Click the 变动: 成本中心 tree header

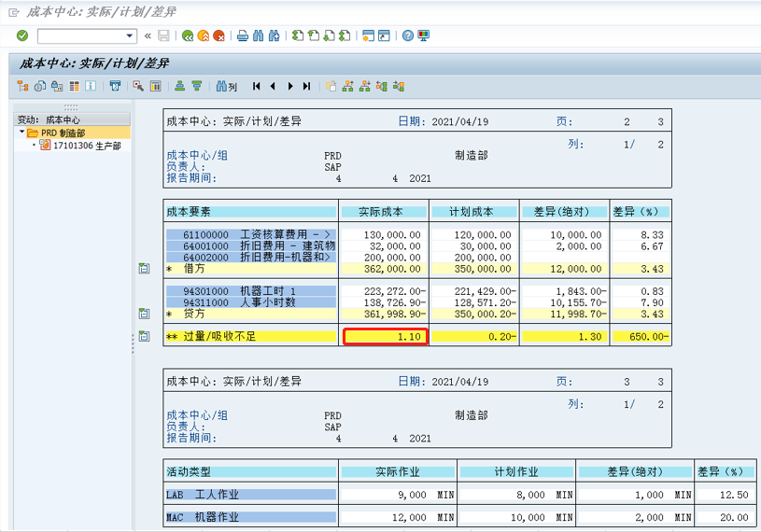[72, 119]
